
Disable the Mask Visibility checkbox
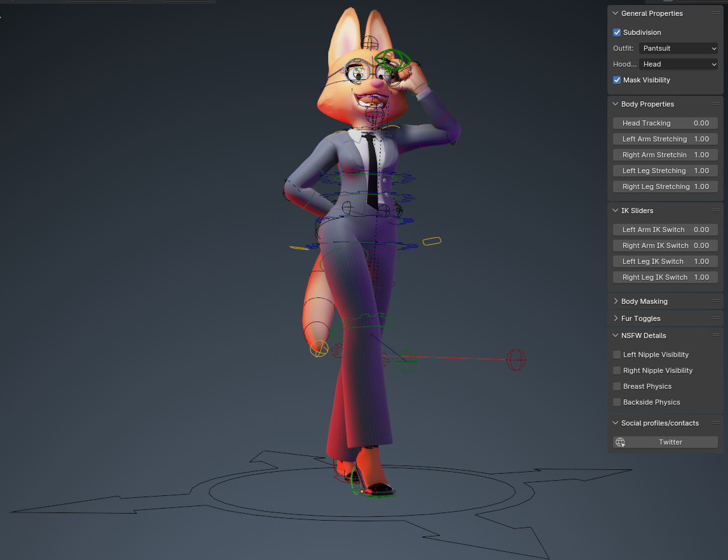[616, 80]
